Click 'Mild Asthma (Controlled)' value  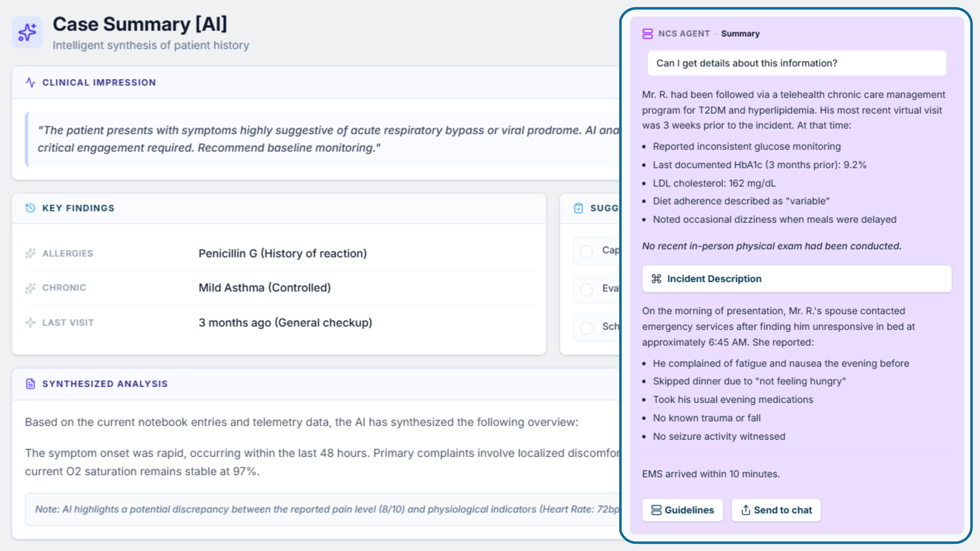pyautogui.click(x=265, y=287)
